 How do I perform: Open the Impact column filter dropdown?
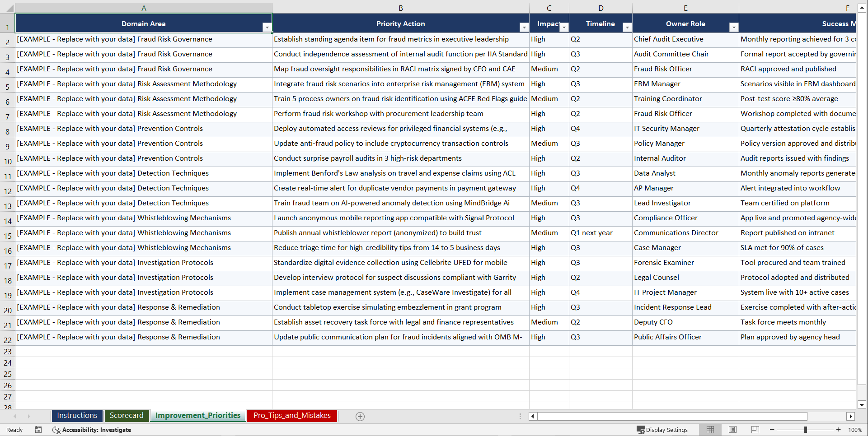(x=564, y=27)
